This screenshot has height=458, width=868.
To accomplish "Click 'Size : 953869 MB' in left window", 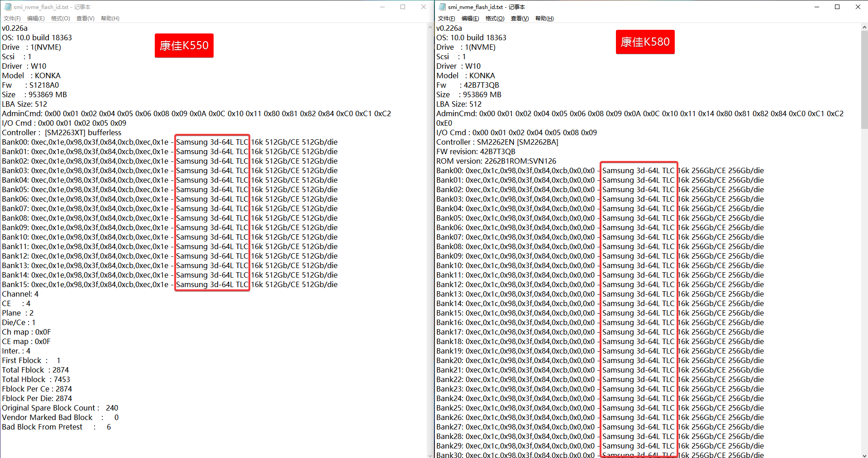I will [34, 94].
